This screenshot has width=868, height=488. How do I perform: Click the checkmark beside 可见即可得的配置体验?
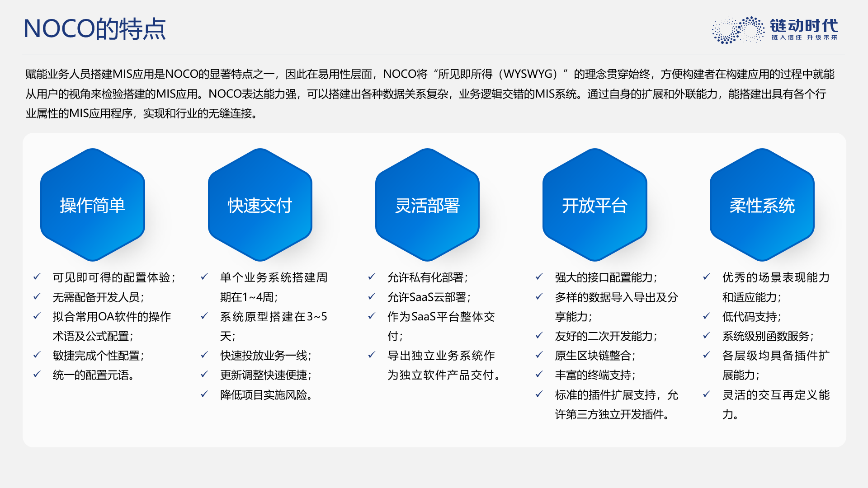click(37, 277)
